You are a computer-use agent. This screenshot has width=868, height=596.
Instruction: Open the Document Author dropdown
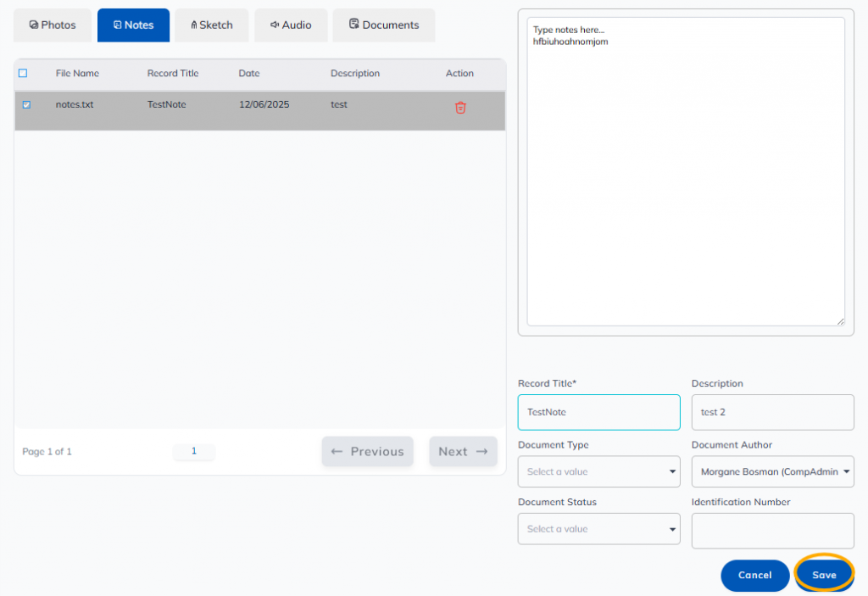tap(772, 471)
